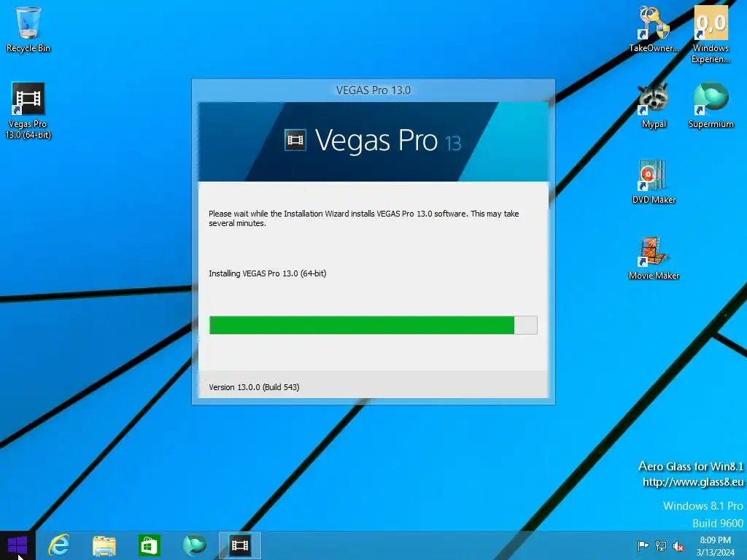
Task: Click the 'Version 13.0.0 (Build 543)' text
Action: tap(254, 387)
